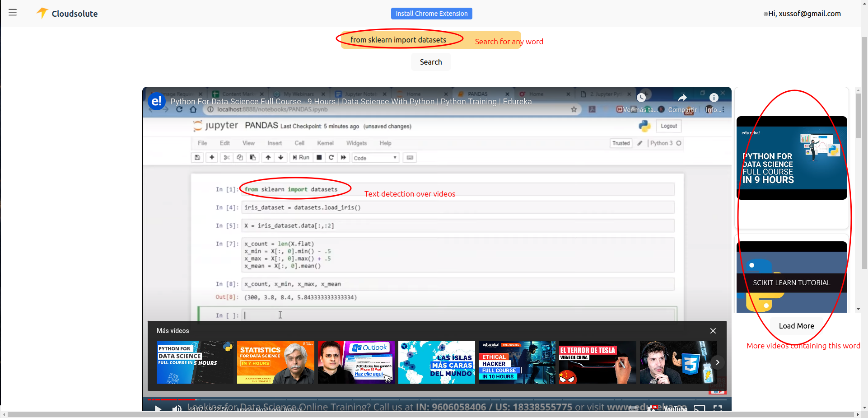Screen dimensions: 868x418
Task: Cast video with the cast icon
Action: 699,409
